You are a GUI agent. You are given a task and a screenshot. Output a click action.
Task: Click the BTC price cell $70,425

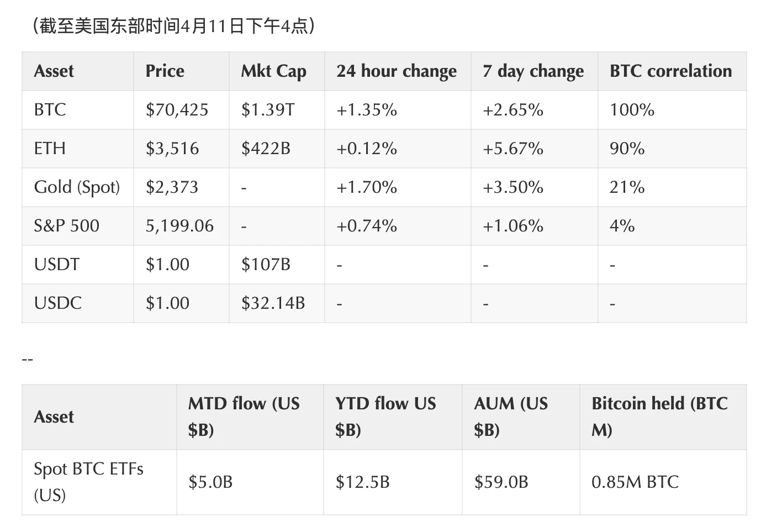pos(177,110)
